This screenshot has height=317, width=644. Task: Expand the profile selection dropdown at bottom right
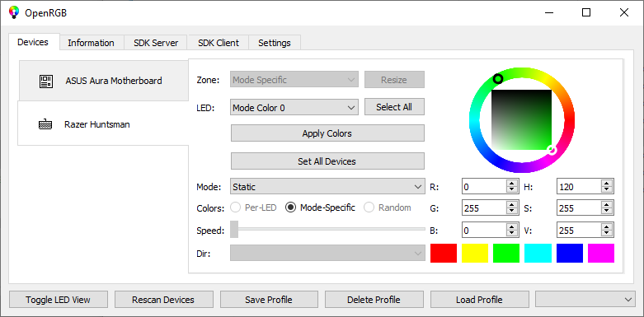coord(585,300)
